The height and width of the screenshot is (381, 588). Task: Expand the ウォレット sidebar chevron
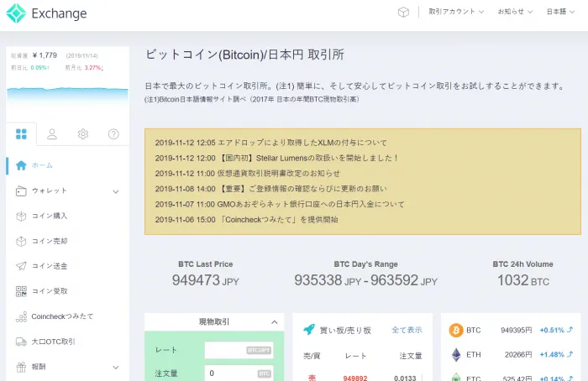[116, 191]
